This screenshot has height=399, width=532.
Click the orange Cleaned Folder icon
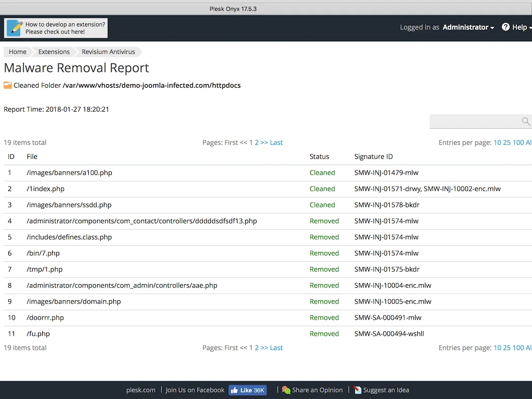click(x=8, y=85)
